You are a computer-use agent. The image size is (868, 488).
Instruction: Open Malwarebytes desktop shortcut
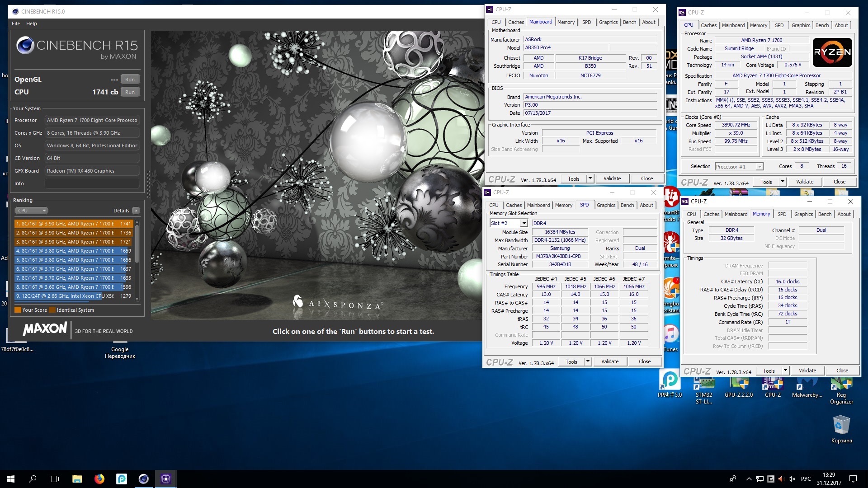tap(807, 387)
